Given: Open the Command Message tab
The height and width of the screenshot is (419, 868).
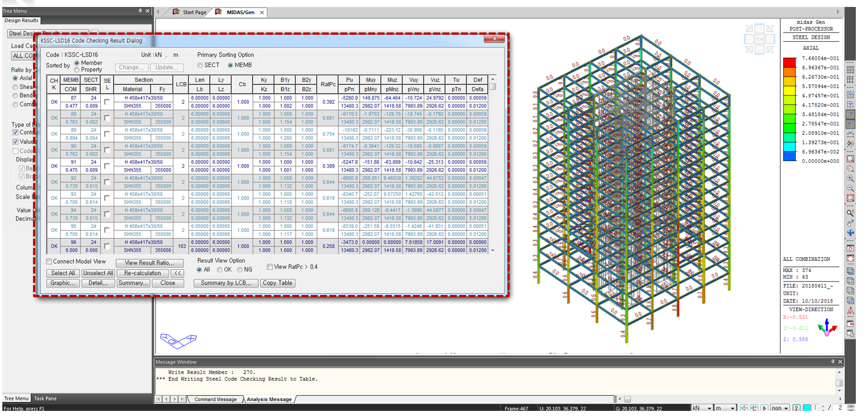Looking at the screenshot, I should pos(215,399).
